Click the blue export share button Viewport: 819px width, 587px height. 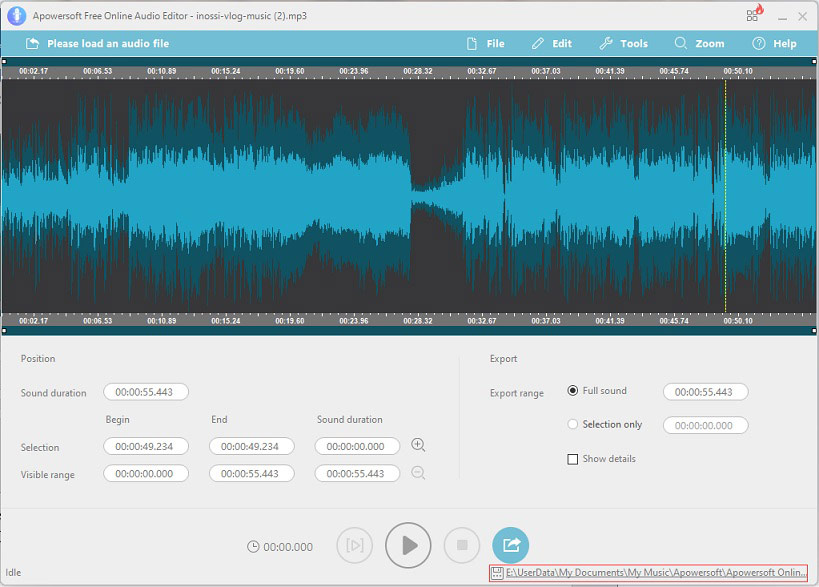(511, 545)
